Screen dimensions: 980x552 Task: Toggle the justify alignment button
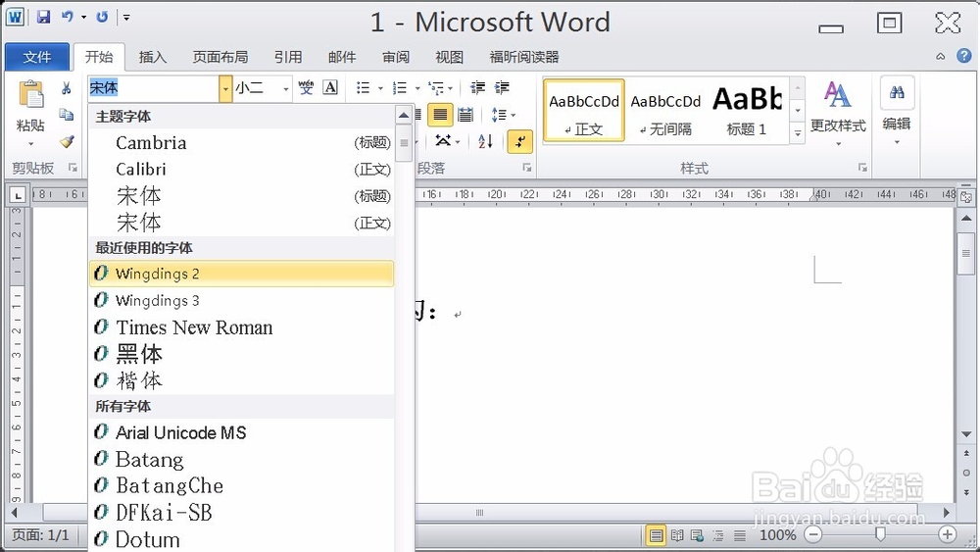tap(440, 115)
